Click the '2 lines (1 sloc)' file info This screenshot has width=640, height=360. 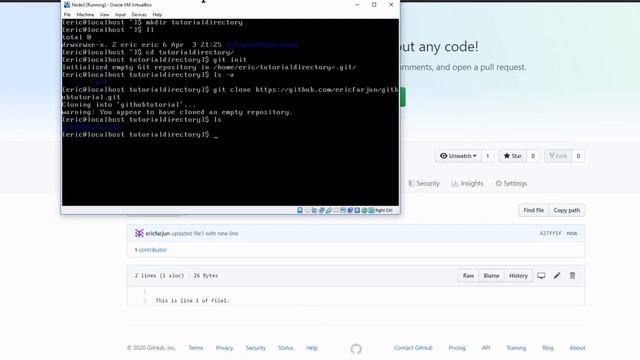tap(159, 276)
